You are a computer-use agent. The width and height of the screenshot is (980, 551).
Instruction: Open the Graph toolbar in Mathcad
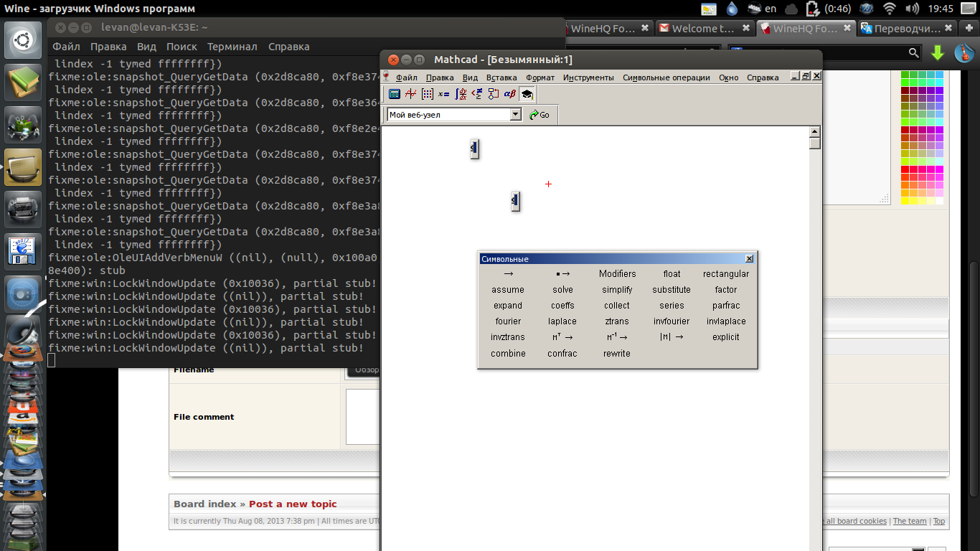[x=411, y=94]
